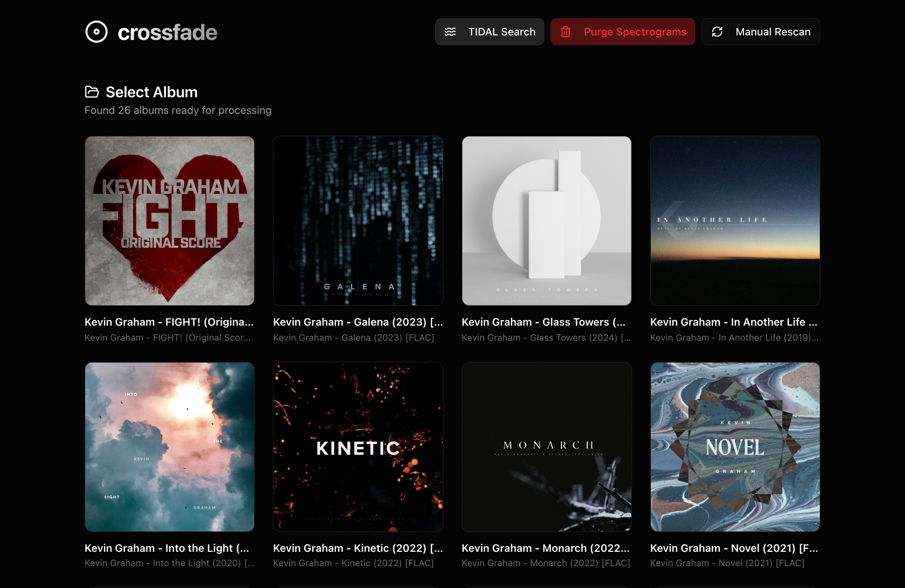Image resolution: width=905 pixels, height=588 pixels.
Task: Click the title "Kevin Graham - Kinetic (2022) [..."
Action: [x=358, y=548]
